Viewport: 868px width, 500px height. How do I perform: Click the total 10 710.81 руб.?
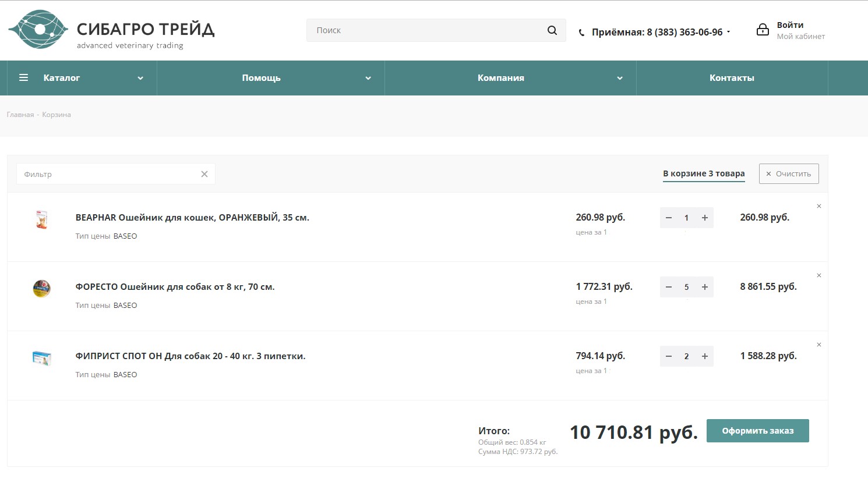coord(634,432)
